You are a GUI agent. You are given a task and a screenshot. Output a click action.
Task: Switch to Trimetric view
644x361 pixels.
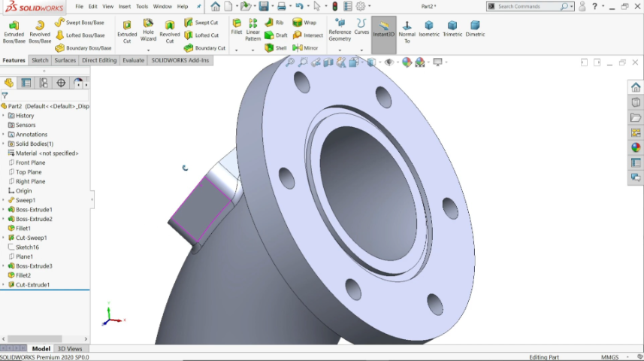pos(452,29)
